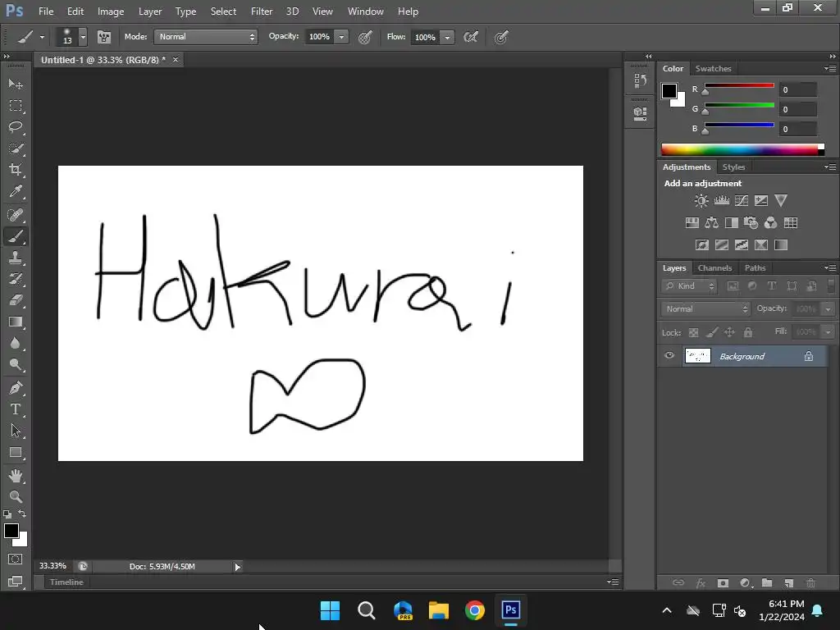The image size is (840, 630).
Task: Open the Filter menu
Action: (x=262, y=11)
